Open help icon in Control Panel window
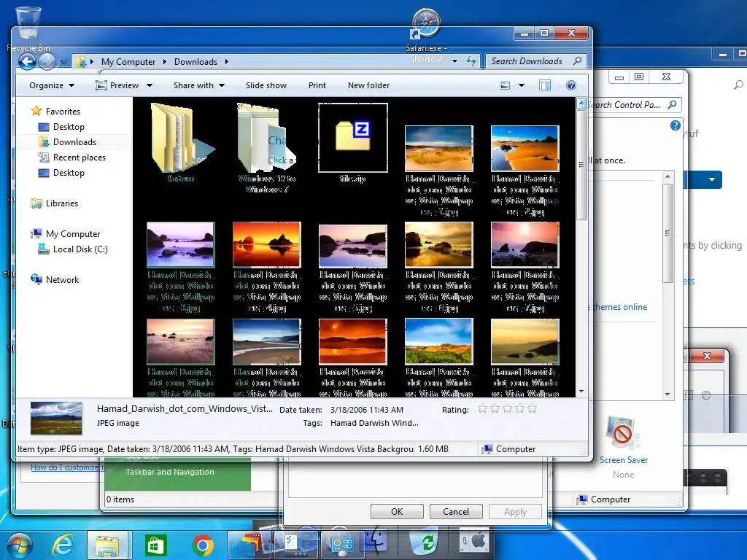Viewport: 747px width, 560px height. 675,125
